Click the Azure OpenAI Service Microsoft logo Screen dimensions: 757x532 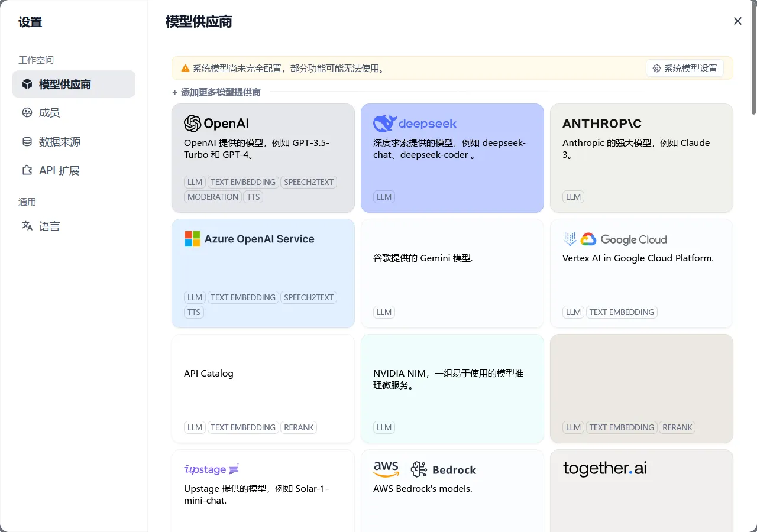192,239
